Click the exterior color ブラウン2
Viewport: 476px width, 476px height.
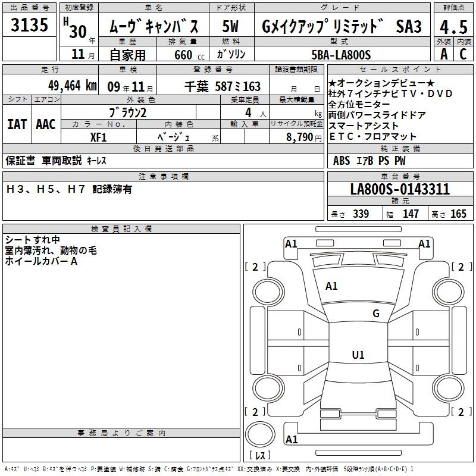(x=128, y=112)
